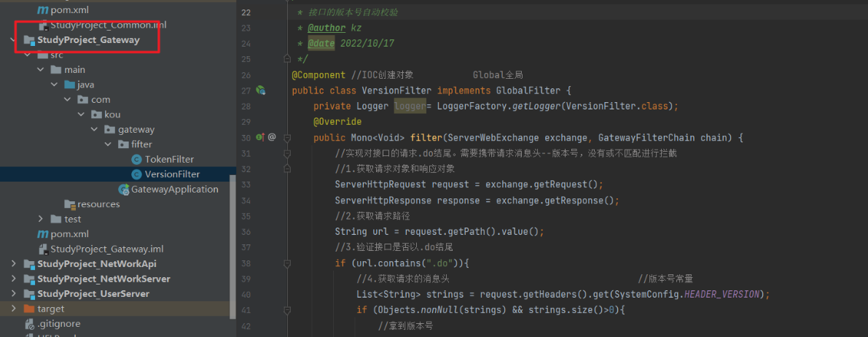Click the Maven icon of the top pom.xml
868x337 pixels.
pos(42,10)
